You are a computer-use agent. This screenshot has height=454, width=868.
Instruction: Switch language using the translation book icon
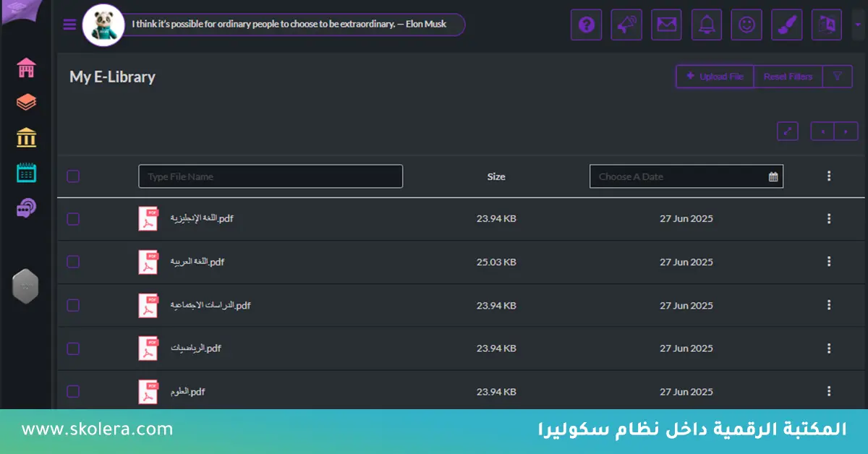coord(827,25)
